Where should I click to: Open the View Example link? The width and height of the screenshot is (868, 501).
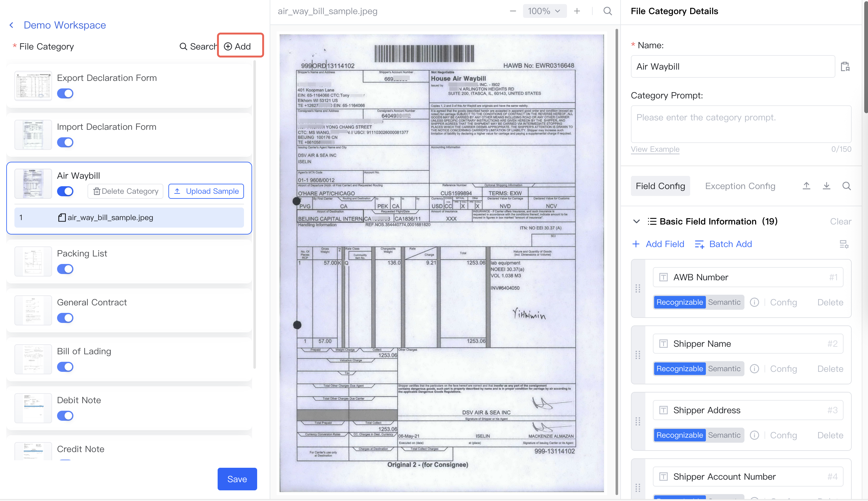(x=655, y=149)
